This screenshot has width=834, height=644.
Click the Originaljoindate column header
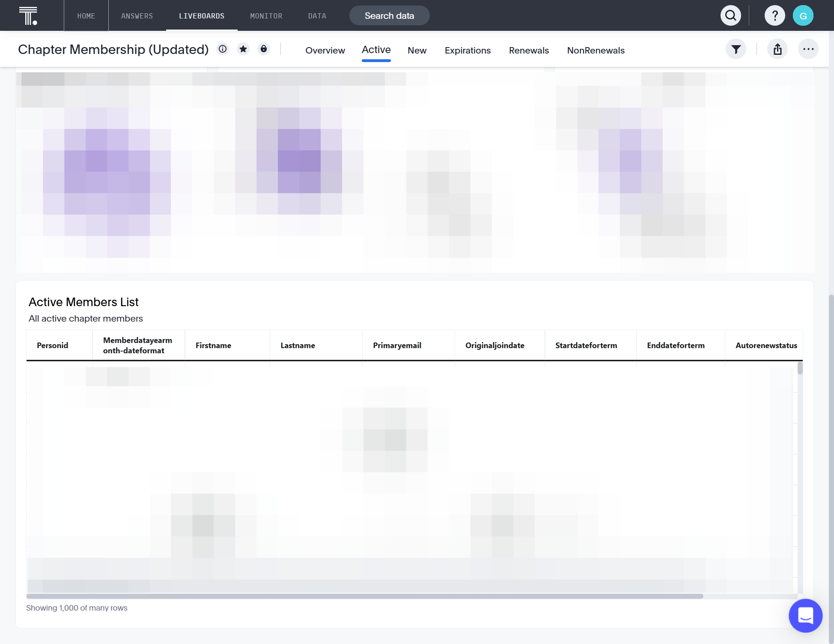click(x=500, y=346)
